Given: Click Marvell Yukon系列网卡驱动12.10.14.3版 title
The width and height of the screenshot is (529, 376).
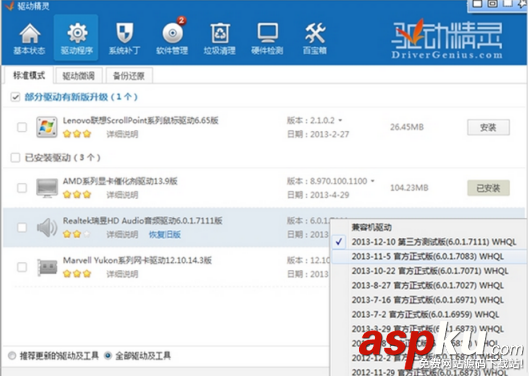Looking at the screenshot, I should pos(137,260).
